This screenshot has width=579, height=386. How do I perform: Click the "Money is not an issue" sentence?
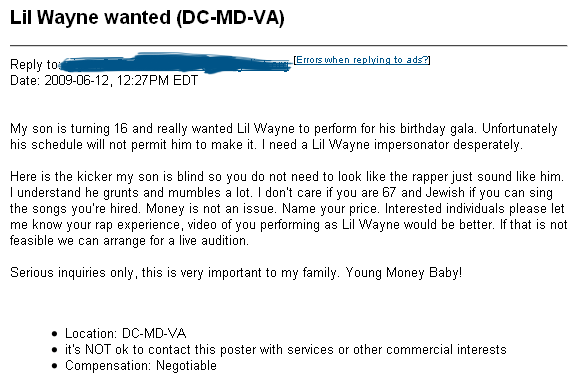click(x=211, y=208)
